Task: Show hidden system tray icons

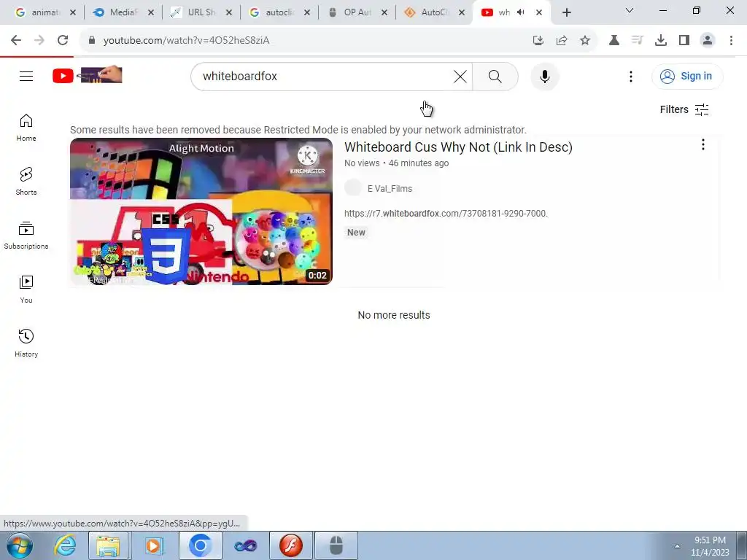Action: pos(677,546)
